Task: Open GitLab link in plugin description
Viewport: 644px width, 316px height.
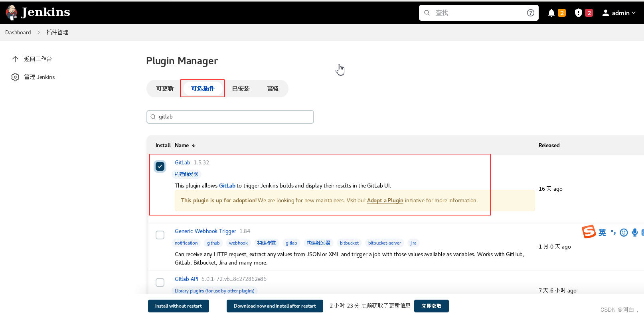Action: (x=227, y=186)
